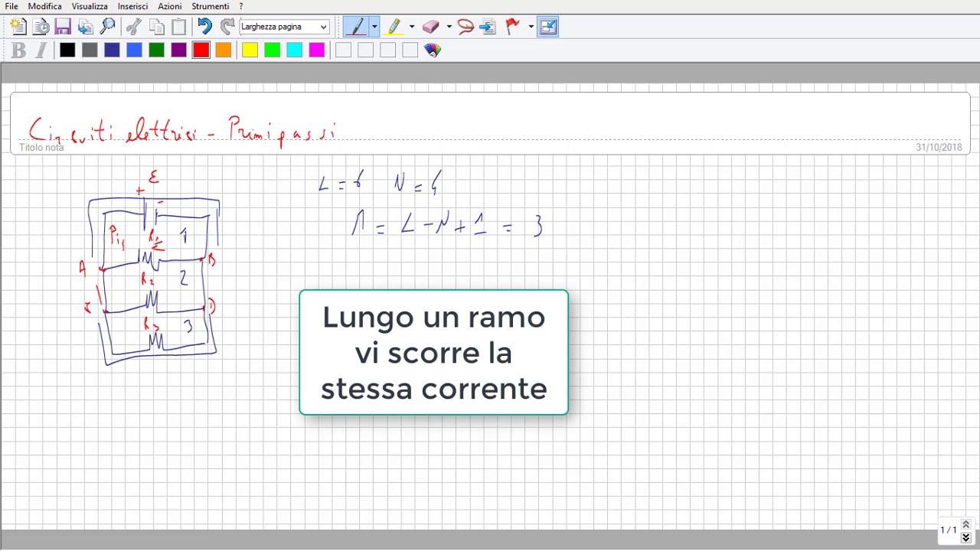The height and width of the screenshot is (551, 980).
Task: Open the custom color palette icon
Action: 433,51
